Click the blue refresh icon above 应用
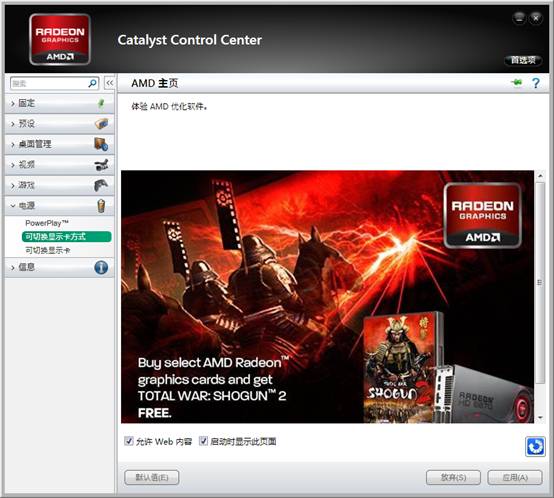 (x=535, y=446)
